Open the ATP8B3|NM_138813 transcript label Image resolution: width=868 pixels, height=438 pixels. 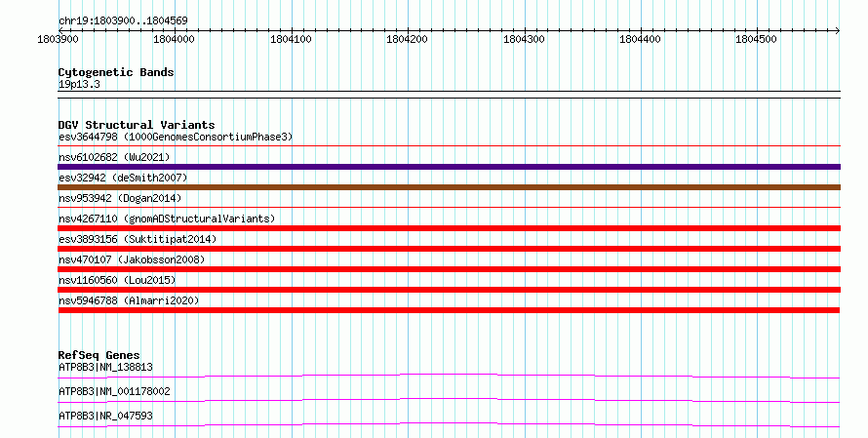pyautogui.click(x=105, y=367)
